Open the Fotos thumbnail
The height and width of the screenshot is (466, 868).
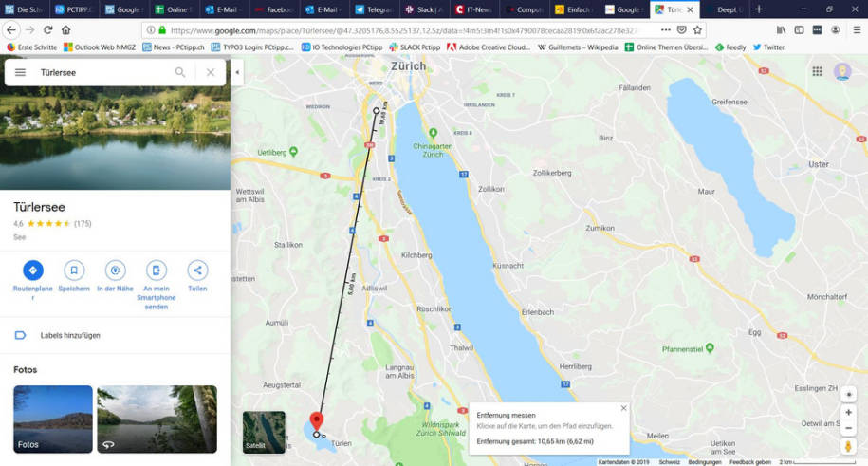[x=53, y=419]
